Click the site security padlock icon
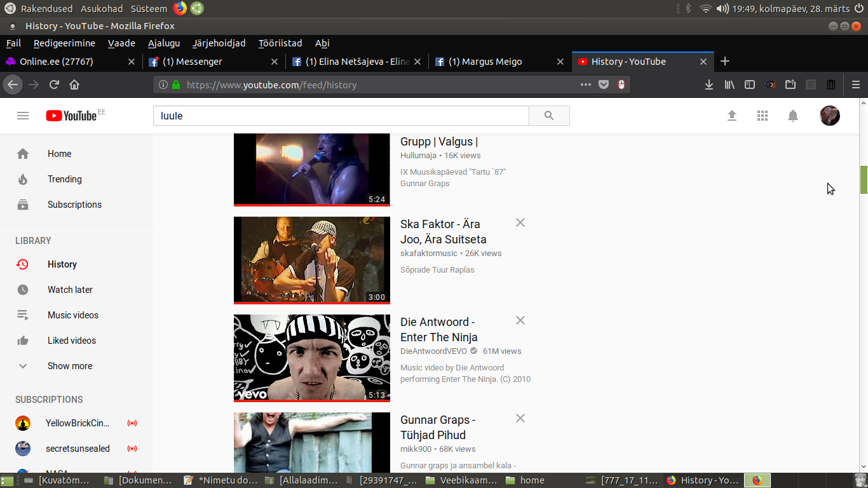This screenshot has height=488, width=868. pos(176,85)
